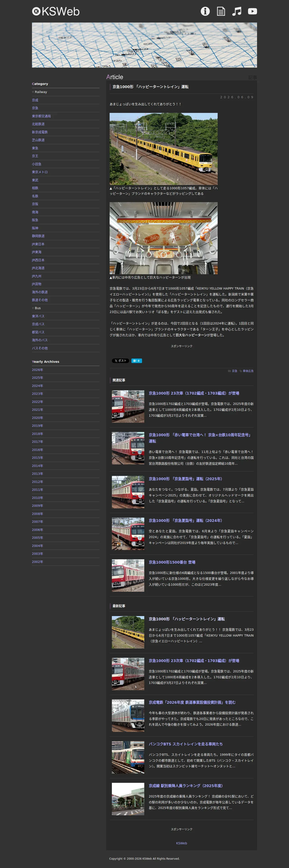Open the 車体広告 tag link

(248, 371)
